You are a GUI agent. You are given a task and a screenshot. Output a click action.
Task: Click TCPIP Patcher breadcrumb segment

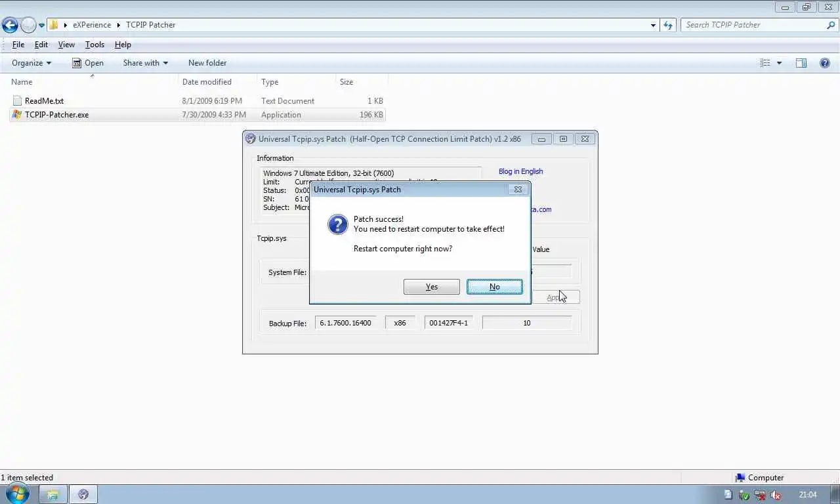click(x=150, y=25)
